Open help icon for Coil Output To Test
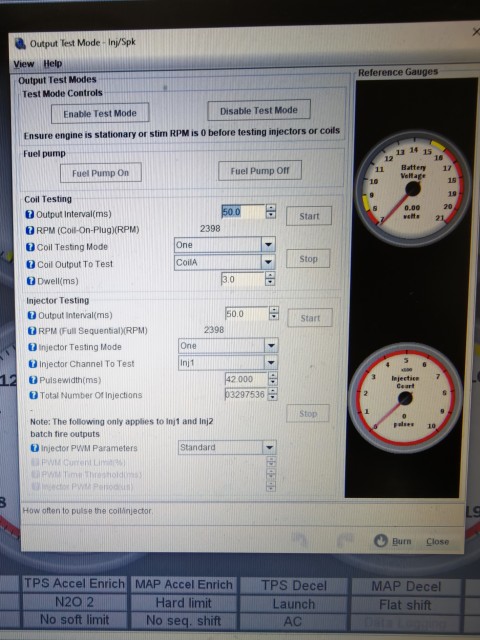Image resolution: width=480 pixels, height=640 pixels. 31,264
